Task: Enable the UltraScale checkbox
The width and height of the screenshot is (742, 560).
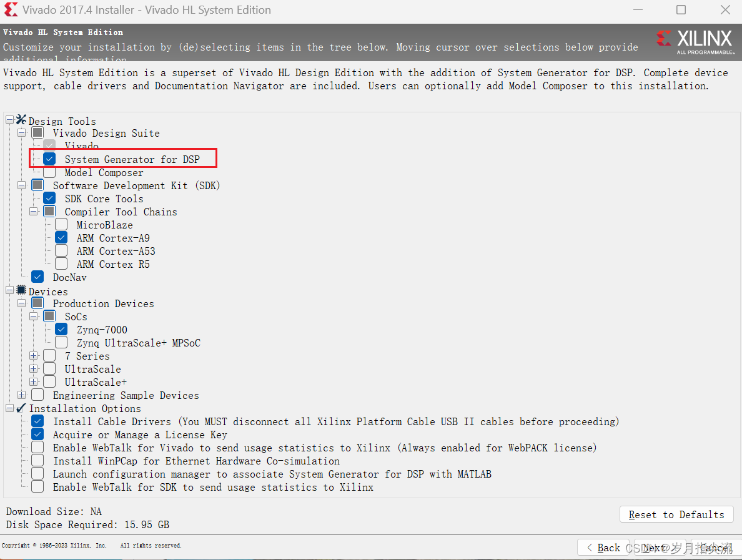Action: coord(49,368)
